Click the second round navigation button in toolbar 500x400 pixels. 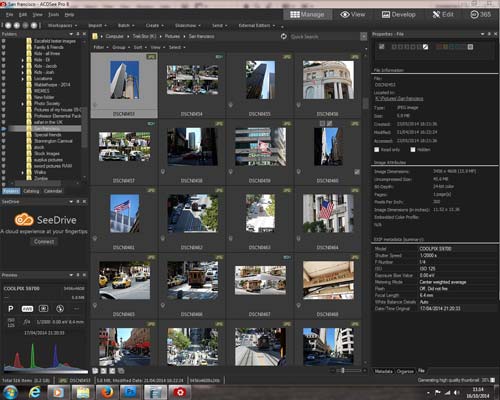tap(17, 25)
